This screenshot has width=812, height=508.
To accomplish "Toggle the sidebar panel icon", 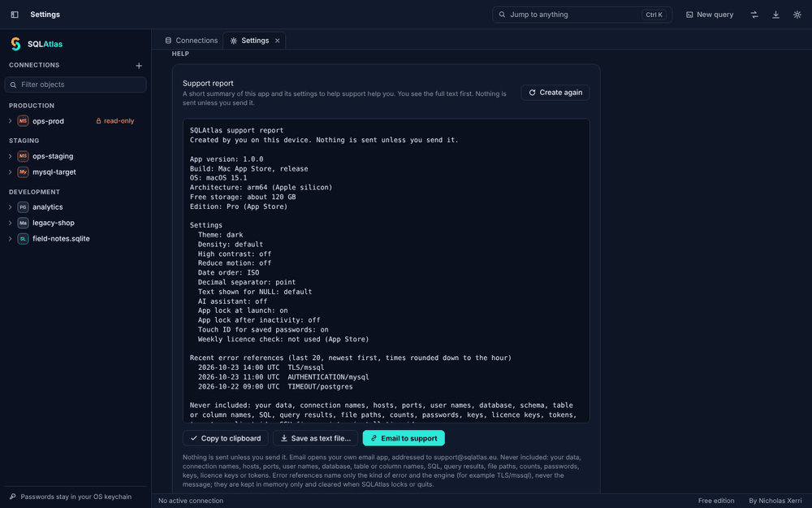I will (15, 15).
